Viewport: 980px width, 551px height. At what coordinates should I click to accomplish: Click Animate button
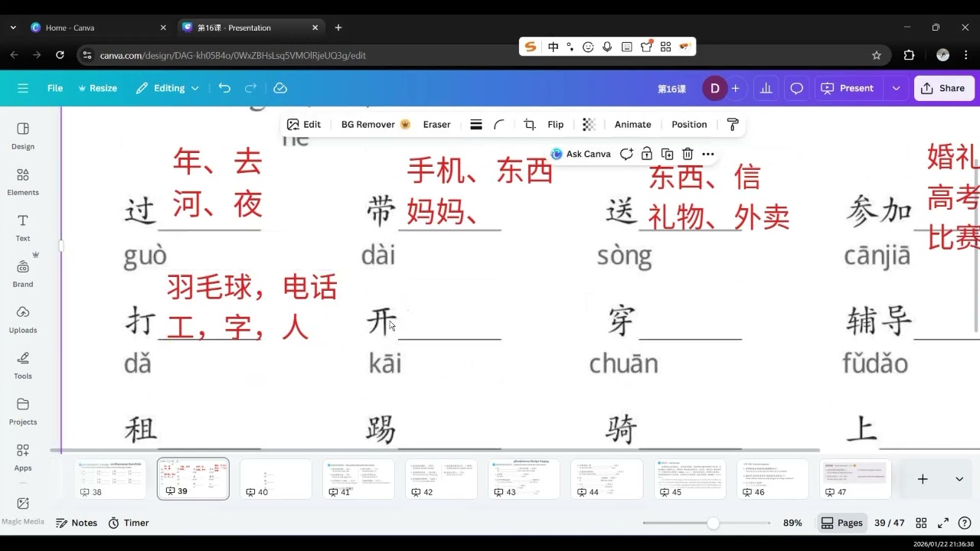pos(633,125)
